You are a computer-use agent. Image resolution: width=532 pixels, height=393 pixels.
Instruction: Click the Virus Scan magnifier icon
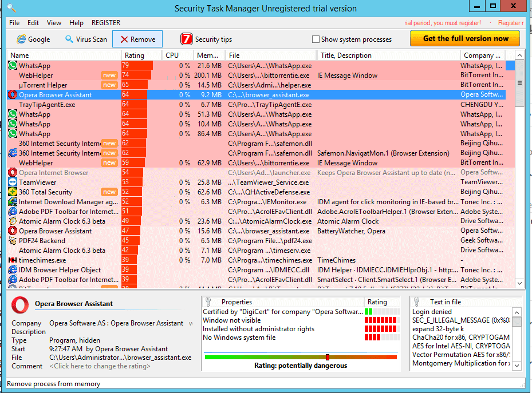pos(69,39)
